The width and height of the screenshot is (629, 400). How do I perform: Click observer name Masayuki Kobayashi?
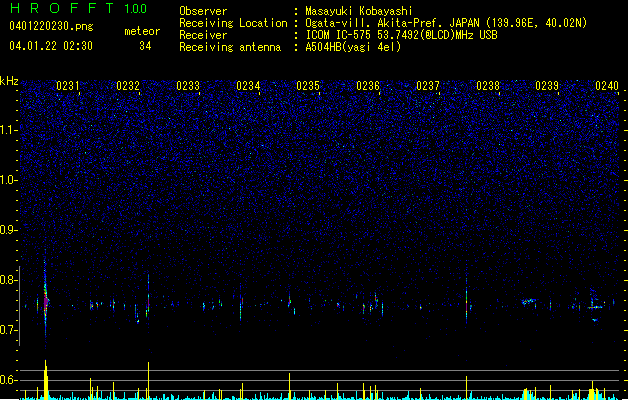click(359, 11)
